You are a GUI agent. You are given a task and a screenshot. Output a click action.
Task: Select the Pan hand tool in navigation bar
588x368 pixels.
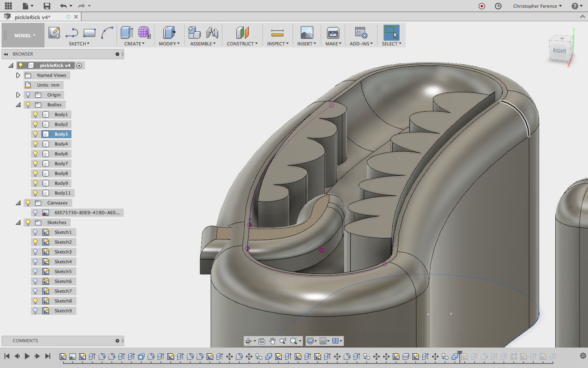272,341
